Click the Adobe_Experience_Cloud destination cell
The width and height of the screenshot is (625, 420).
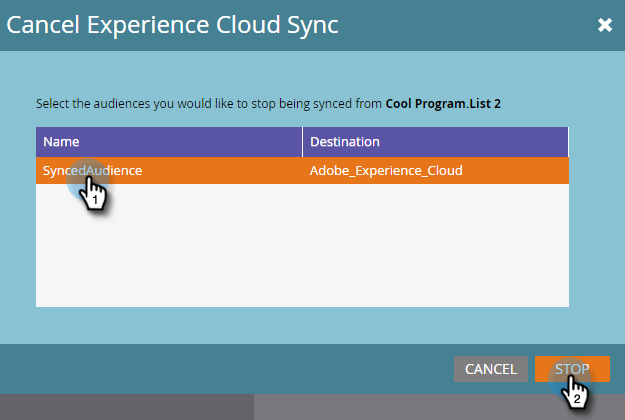[386, 170]
